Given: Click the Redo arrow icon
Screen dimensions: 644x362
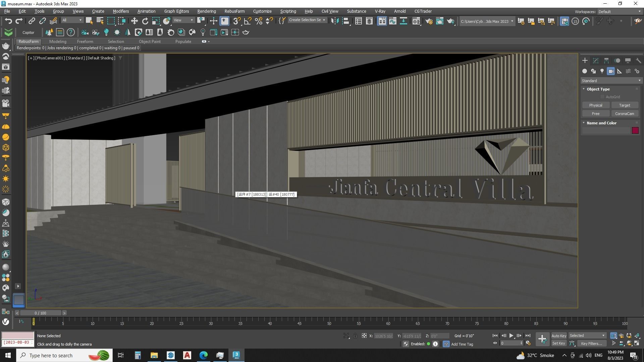Looking at the screenshot, I should [x=19, y=21].
